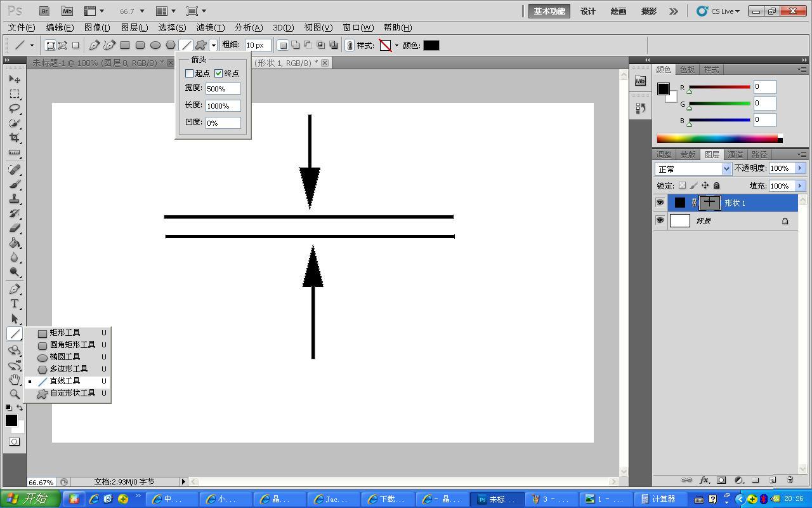Hide the 形状 1 layer
Image resolution: width=812 pixels, height=508 pixels.
click(x=660, y=203)
